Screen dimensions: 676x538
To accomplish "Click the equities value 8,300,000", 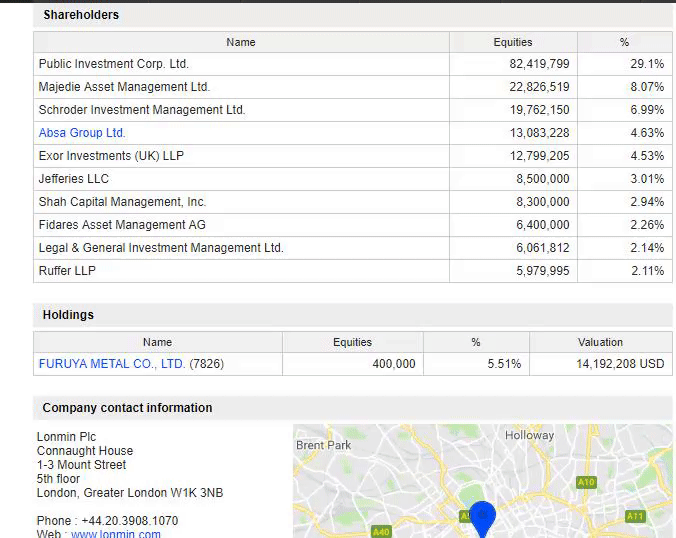I will (x=543, y=202).
